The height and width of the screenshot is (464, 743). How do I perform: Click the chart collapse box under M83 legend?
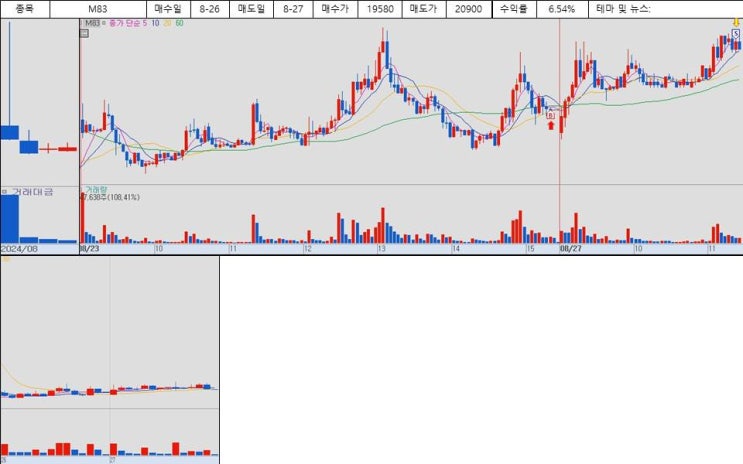[84, 33]
